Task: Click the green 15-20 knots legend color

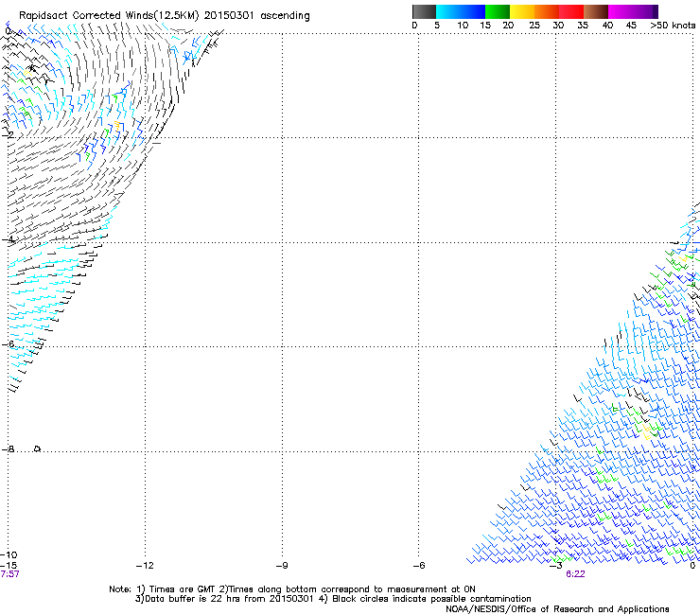Action: [x=498, y=11]
